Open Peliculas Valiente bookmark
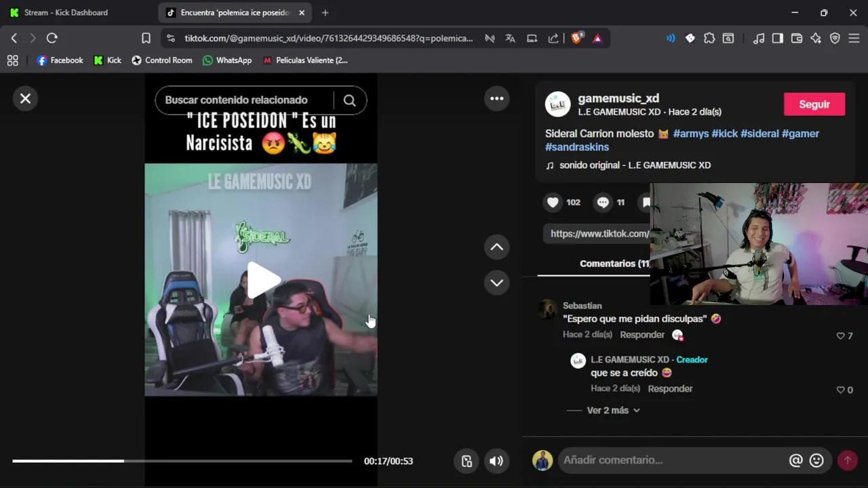 click(305, 60)
